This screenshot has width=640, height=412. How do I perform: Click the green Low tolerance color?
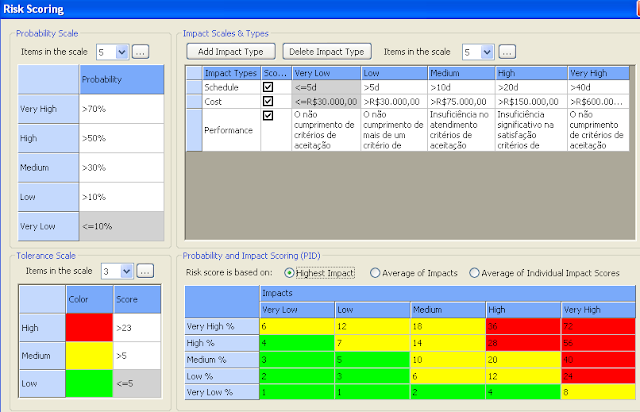pos(89,383)
